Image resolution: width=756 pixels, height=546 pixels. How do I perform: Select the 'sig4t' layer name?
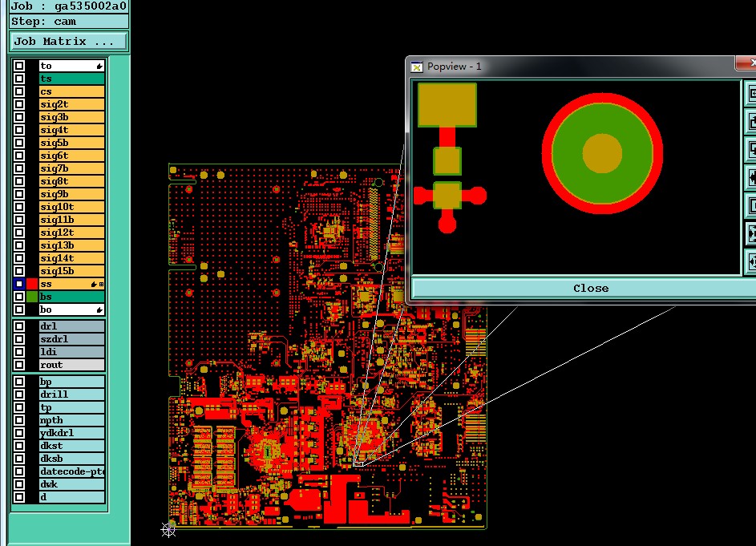[x=71, y=130]
